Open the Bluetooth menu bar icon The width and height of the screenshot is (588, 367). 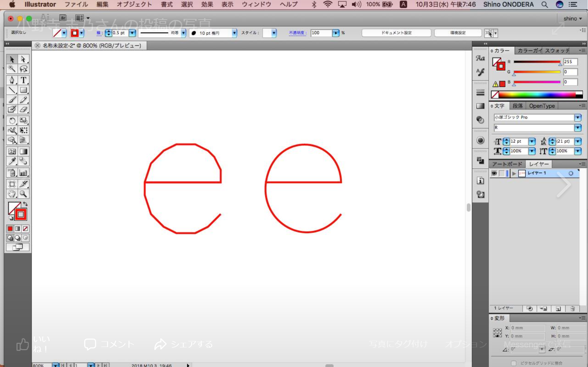(314, 4)
